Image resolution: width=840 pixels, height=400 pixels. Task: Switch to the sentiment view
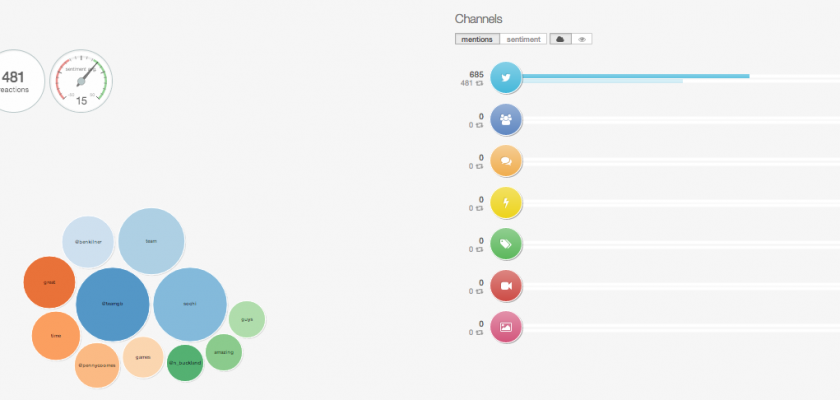pos(524,39)
